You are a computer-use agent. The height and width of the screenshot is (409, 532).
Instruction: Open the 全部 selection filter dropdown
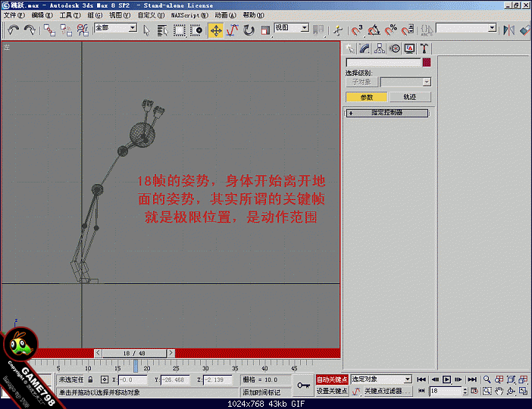point(133,28)
